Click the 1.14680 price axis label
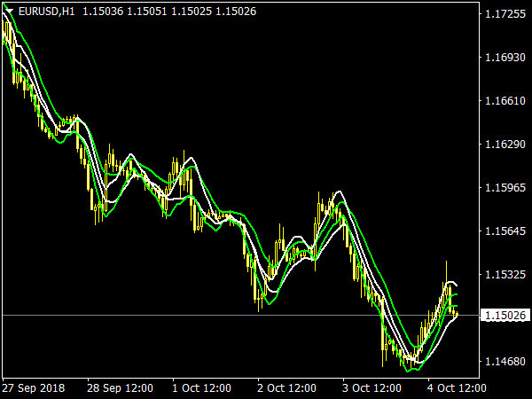 [505, 362]
